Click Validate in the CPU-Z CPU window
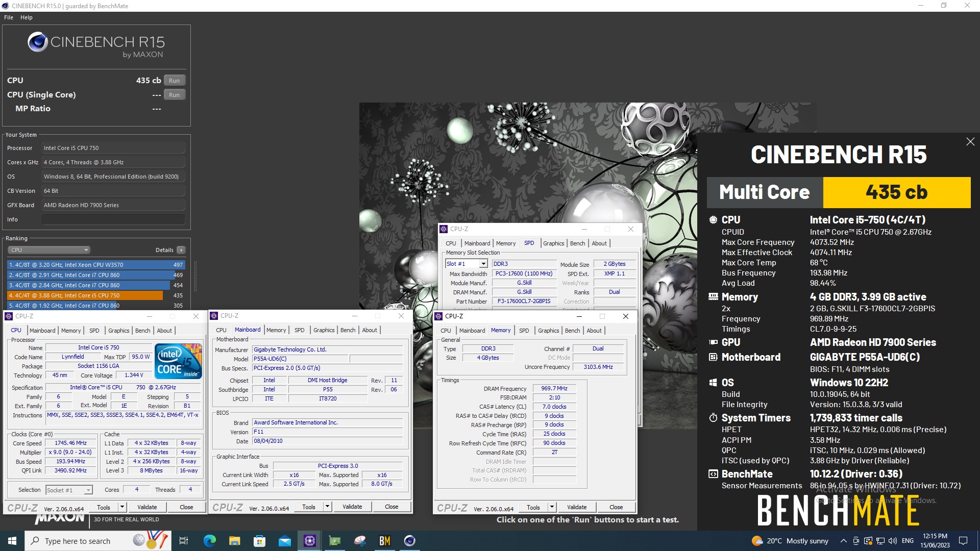The width and height of the screenshot is (980, 551). [147, 507]
